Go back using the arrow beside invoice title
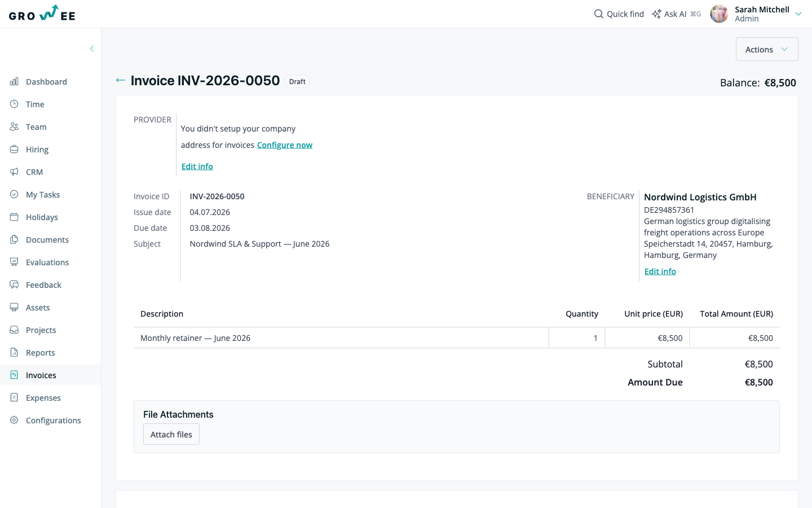 (x=120, y=80)
